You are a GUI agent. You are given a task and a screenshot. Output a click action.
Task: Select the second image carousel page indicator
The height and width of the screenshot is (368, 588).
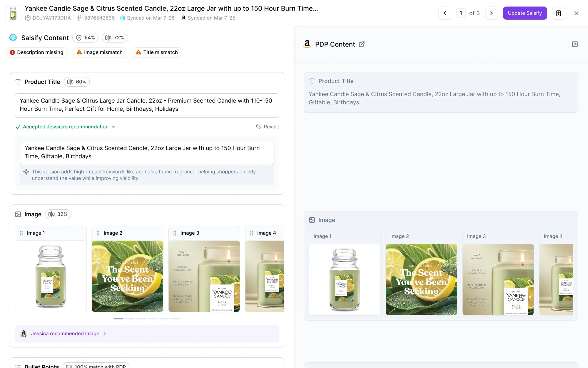click(130, 319)
